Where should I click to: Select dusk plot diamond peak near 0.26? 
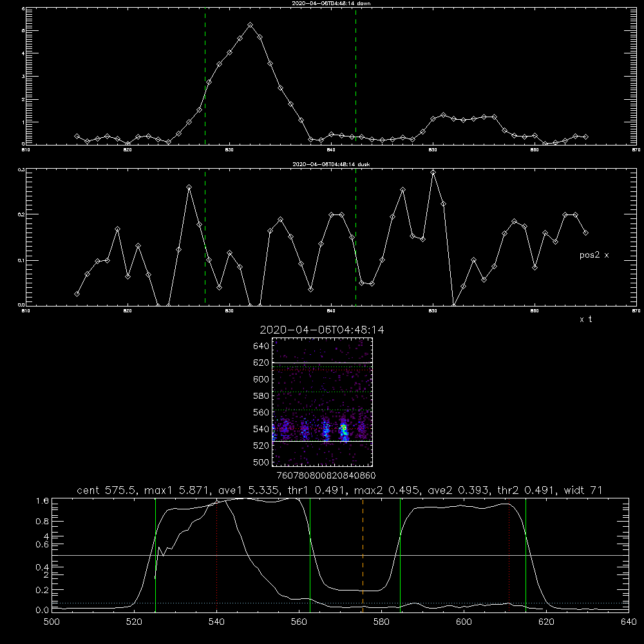click(189, 187)
